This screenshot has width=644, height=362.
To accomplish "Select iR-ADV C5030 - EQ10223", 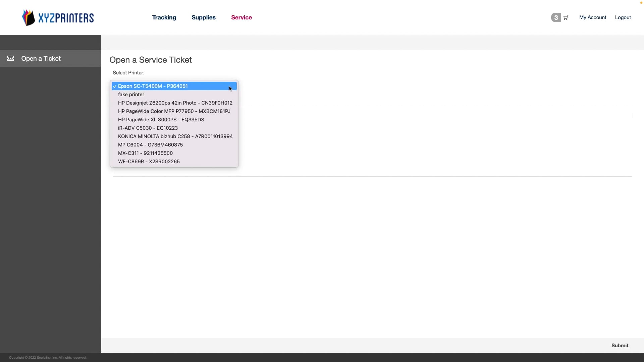I will [x=148, y=128].
